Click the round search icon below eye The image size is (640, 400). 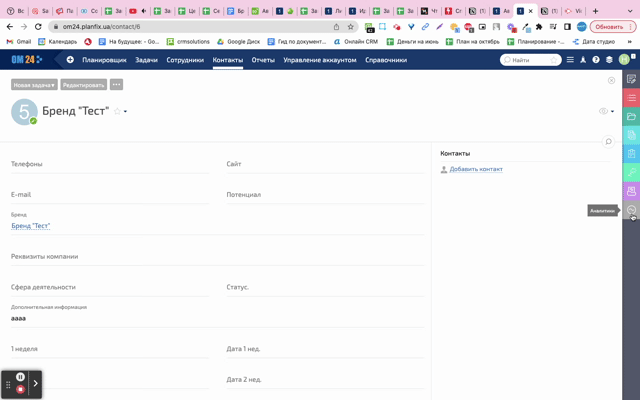(608, 142)
